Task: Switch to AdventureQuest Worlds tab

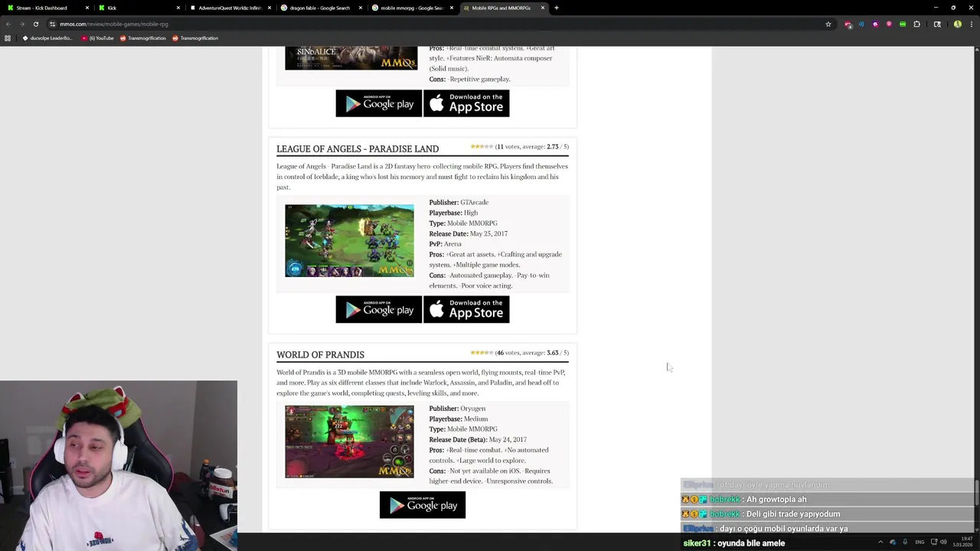Action: click(x=230, y=8)
